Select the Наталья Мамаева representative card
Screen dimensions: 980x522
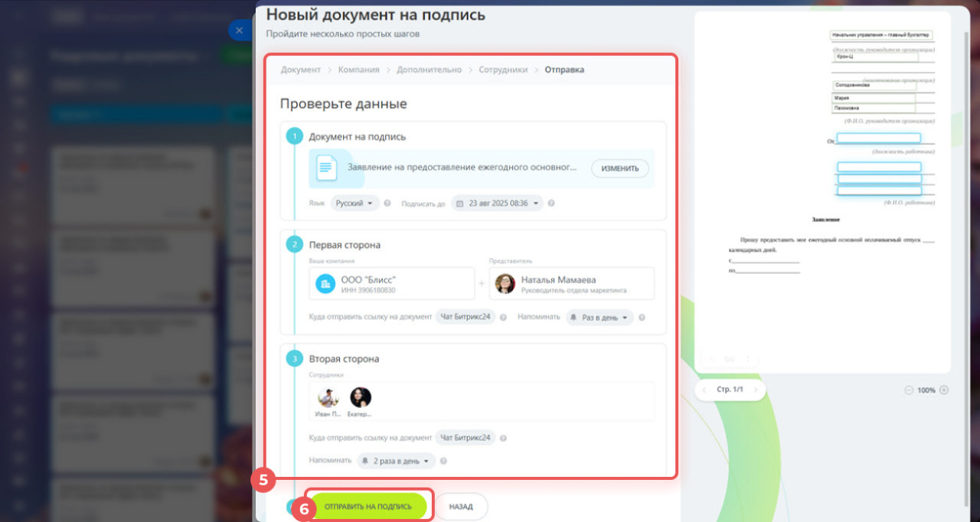[572, 284]
